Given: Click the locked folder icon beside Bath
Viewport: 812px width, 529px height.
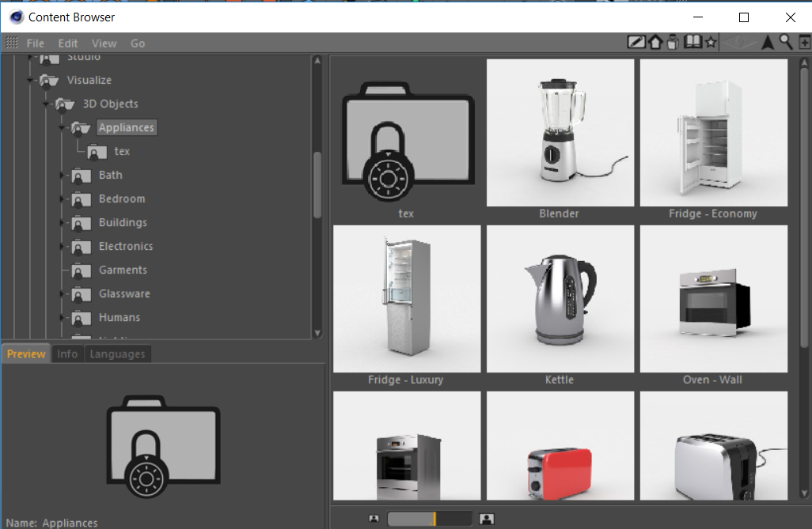Looking at the screenshot, I should tap(81, 176).
